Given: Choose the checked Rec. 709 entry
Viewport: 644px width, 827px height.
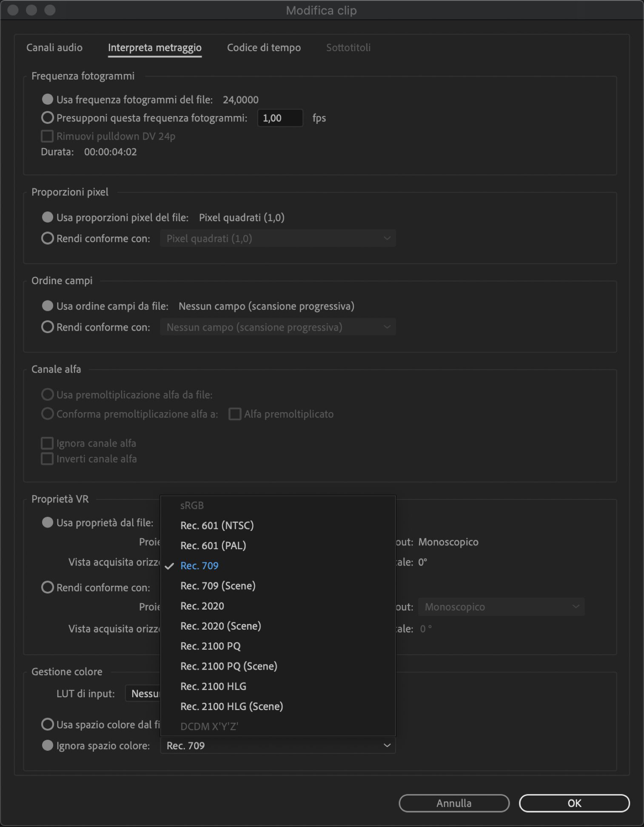Looking at the screenshot, I should 199,566.
